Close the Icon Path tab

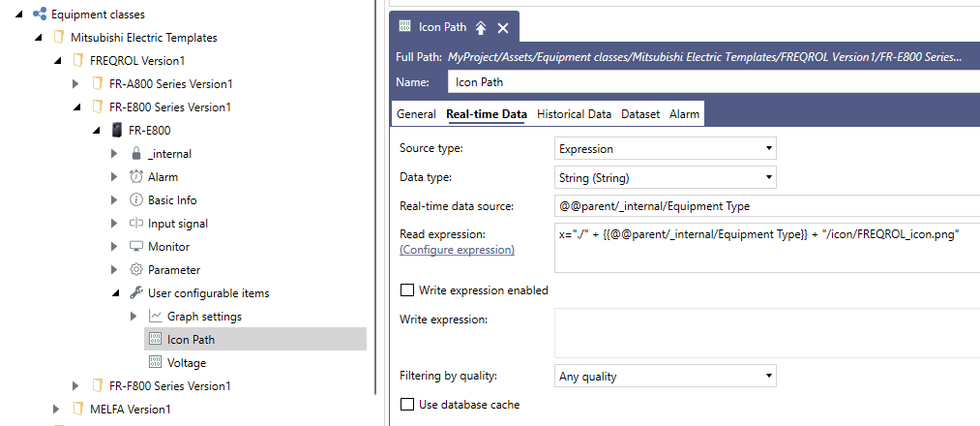click(503, 27)
